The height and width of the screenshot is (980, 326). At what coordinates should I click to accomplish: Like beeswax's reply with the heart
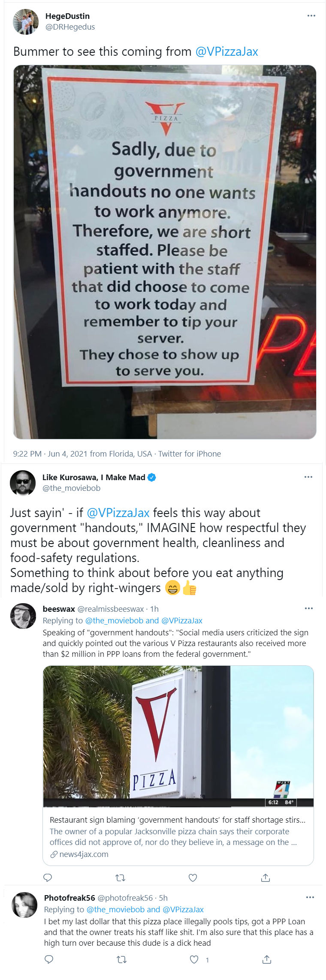click(193, 878)
